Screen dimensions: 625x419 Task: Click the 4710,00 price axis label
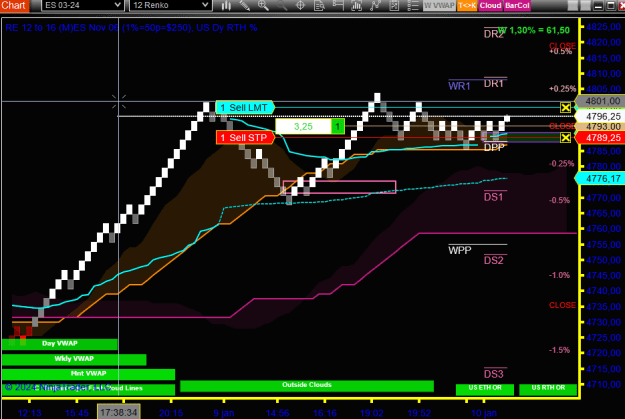pyautogui.click(x=603, y=385)
